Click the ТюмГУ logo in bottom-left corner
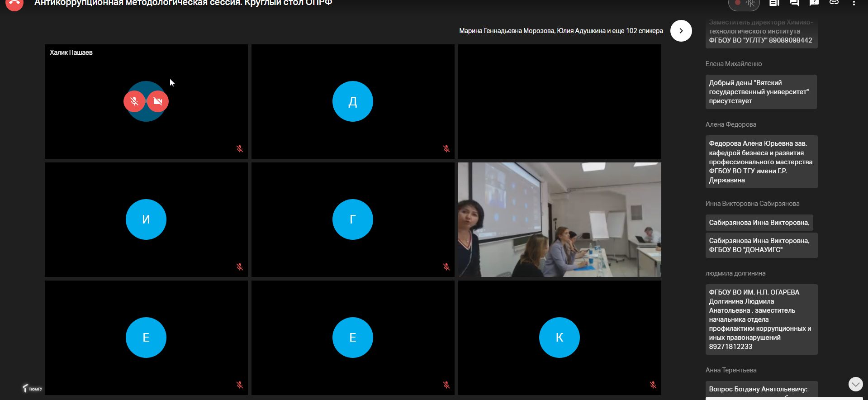The height and width of the screenshot is (400, 868). (x=33, y=388)
